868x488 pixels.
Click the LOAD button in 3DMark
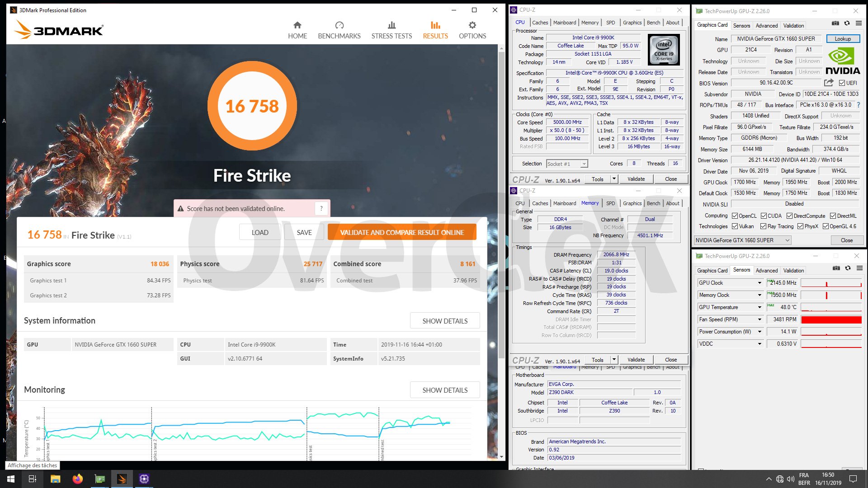pos(260,232)
